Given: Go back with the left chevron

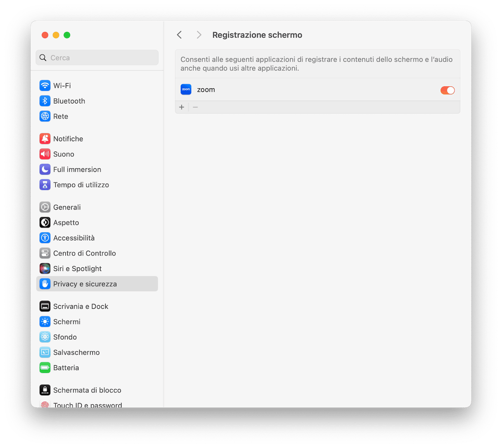Looking at the screenshot, I should coord(179,35).
